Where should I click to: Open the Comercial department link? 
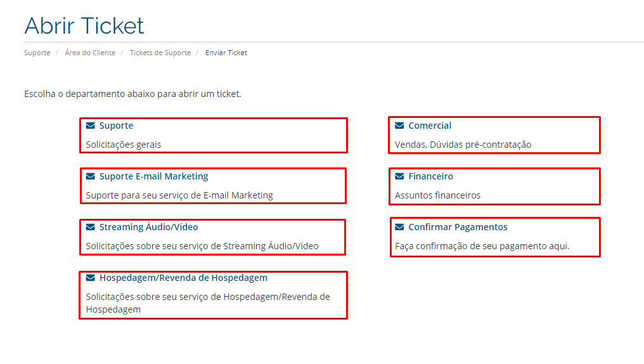[x=430, y=126]
